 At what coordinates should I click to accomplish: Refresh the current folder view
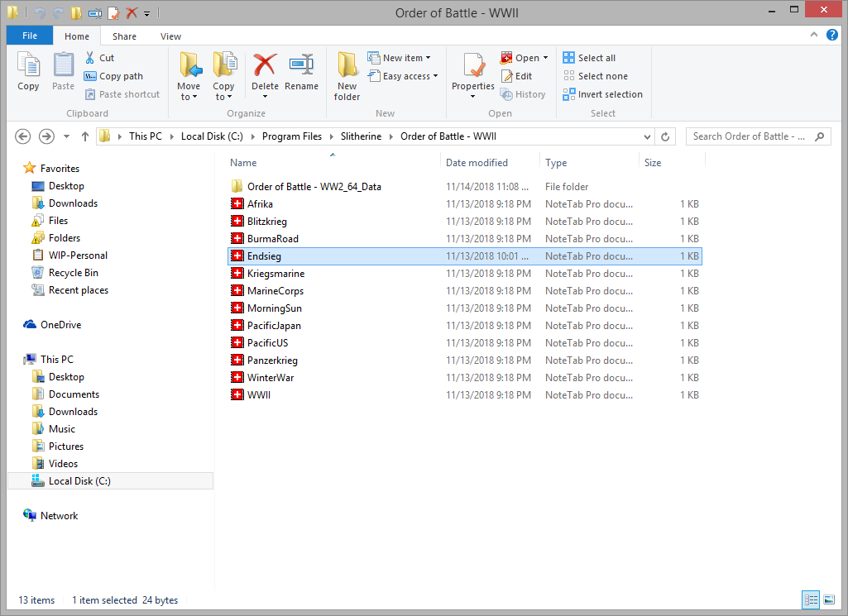tap(667, 136)
